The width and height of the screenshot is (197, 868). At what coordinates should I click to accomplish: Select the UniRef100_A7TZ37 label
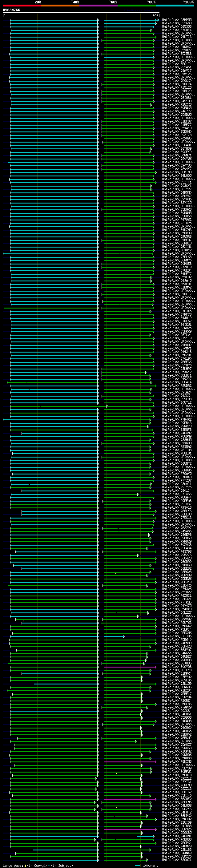point(177,481)
